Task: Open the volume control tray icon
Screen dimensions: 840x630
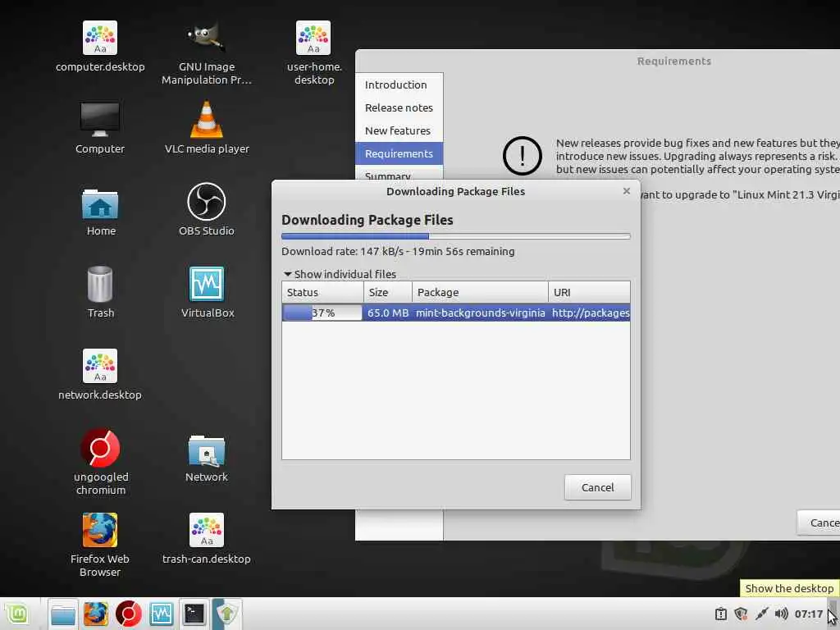Action: point(781,614)
